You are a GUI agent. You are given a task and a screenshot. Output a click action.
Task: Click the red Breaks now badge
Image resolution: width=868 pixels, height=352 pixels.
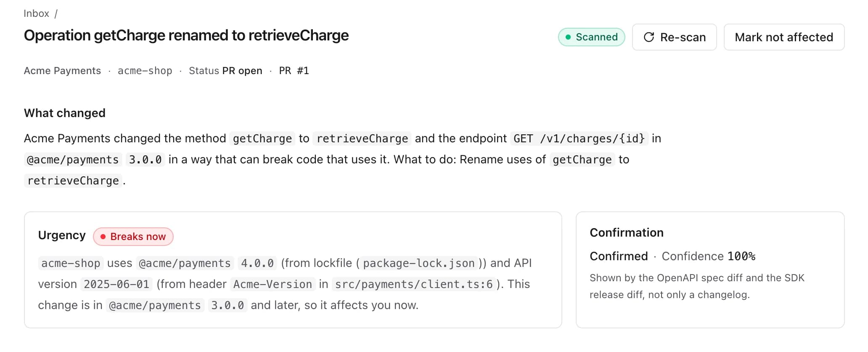coord(133,237)
